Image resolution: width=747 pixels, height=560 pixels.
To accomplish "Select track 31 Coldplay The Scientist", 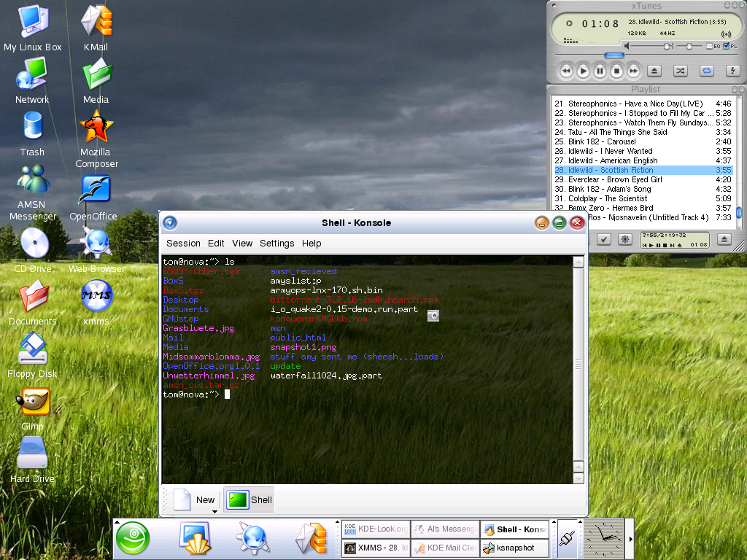I will [x=643, y=198].
